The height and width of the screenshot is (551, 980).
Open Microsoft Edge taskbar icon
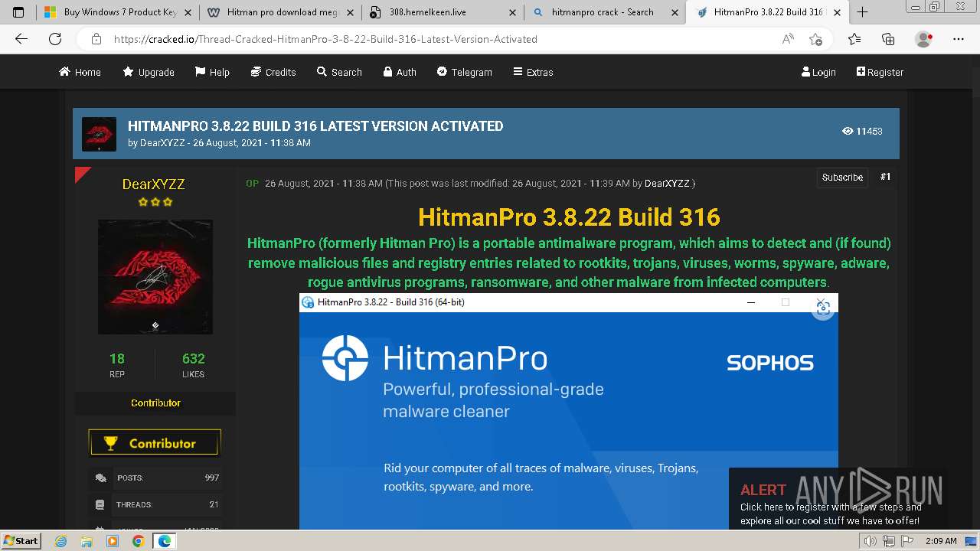164,541
